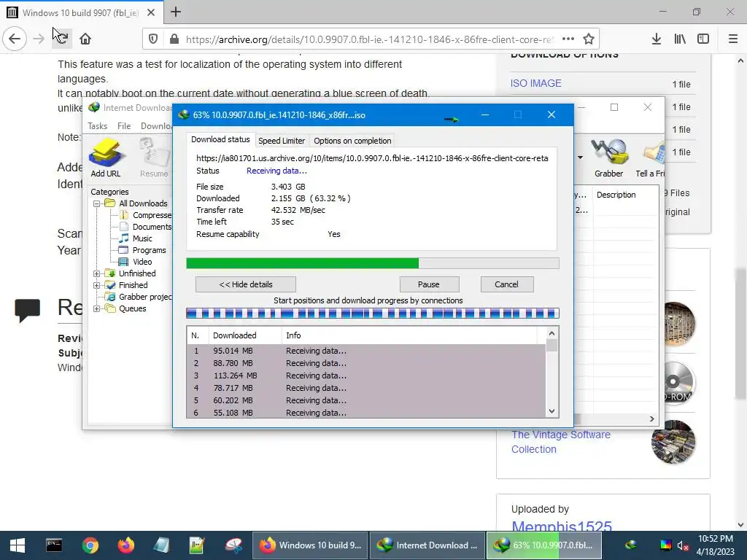Screen dimensions: 747x560
Task: Click connections progress segment bar
Action: coord(373,313)
